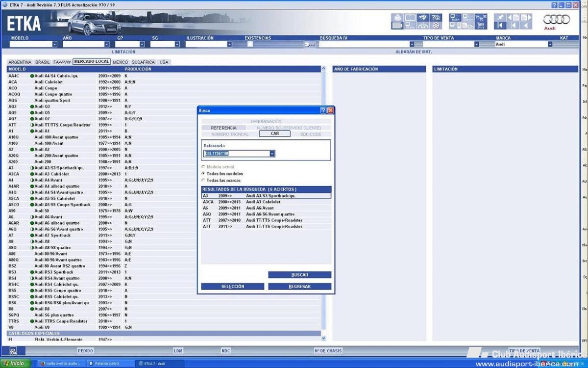Image resolution: width=588 pixels, height=368 pixels.
Task: Select 'Audi R8' row in the model list
Action: (164, 309)
